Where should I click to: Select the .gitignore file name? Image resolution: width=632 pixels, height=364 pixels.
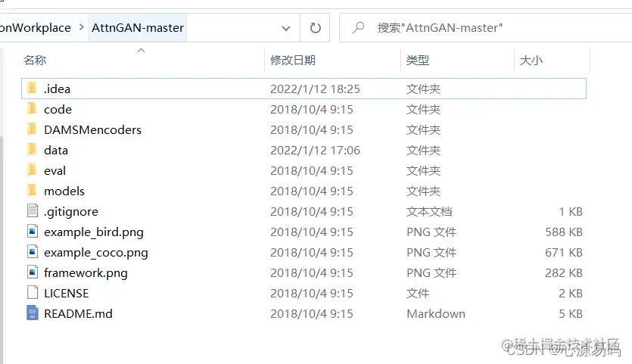pos(71,212)
